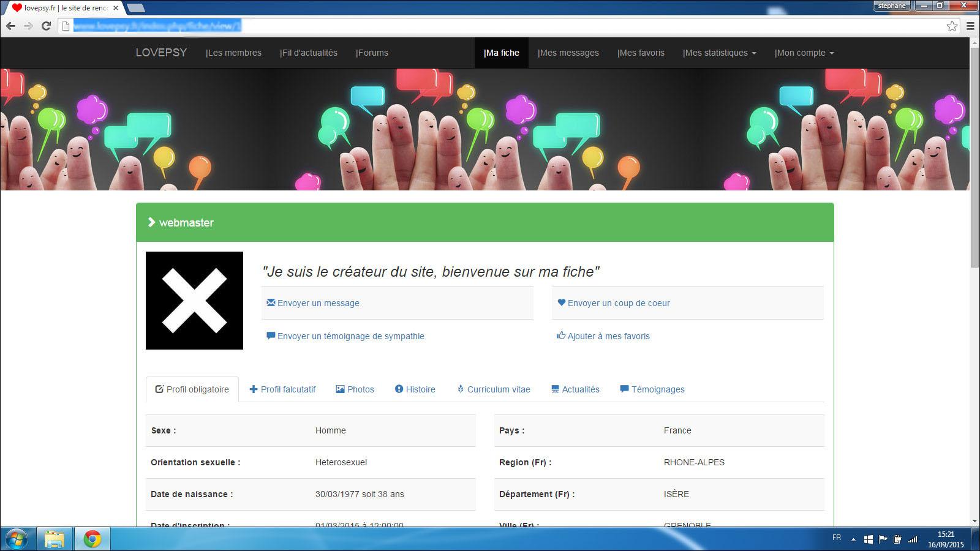Expand the Mes statistiques dropdown
The image size is (980, 551).
point(719,53)
